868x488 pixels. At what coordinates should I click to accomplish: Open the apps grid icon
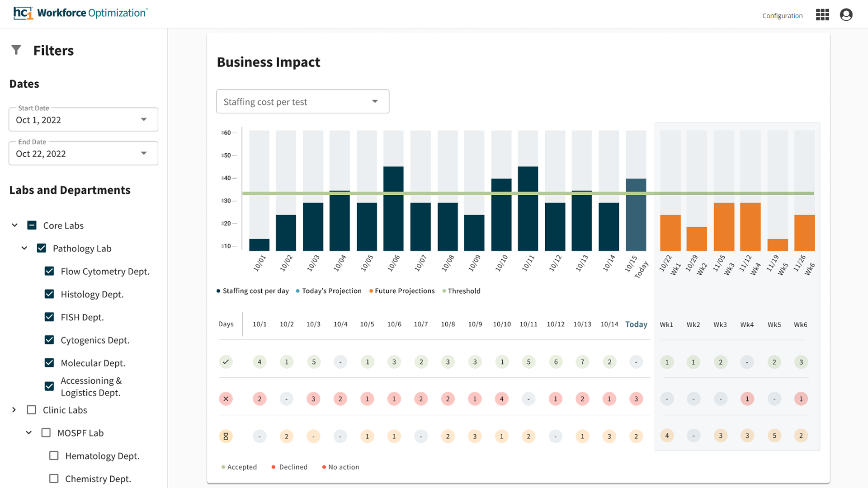[822, 15]
